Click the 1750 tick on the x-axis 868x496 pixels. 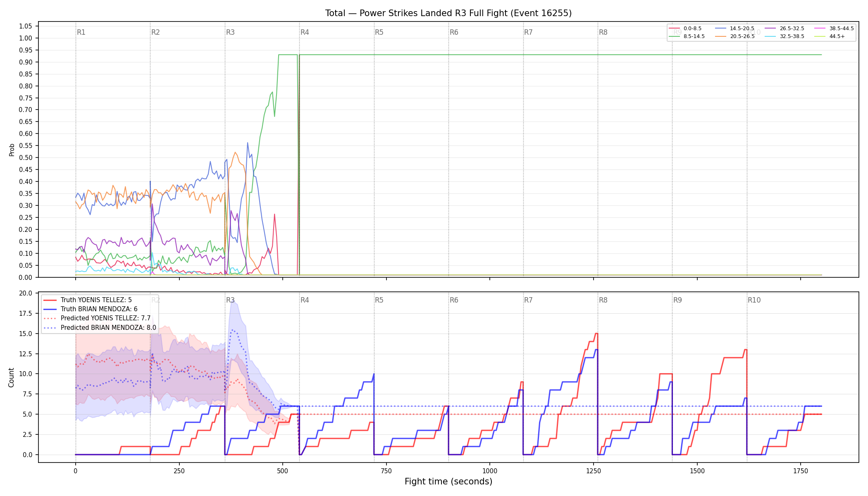tap(801, 471)
